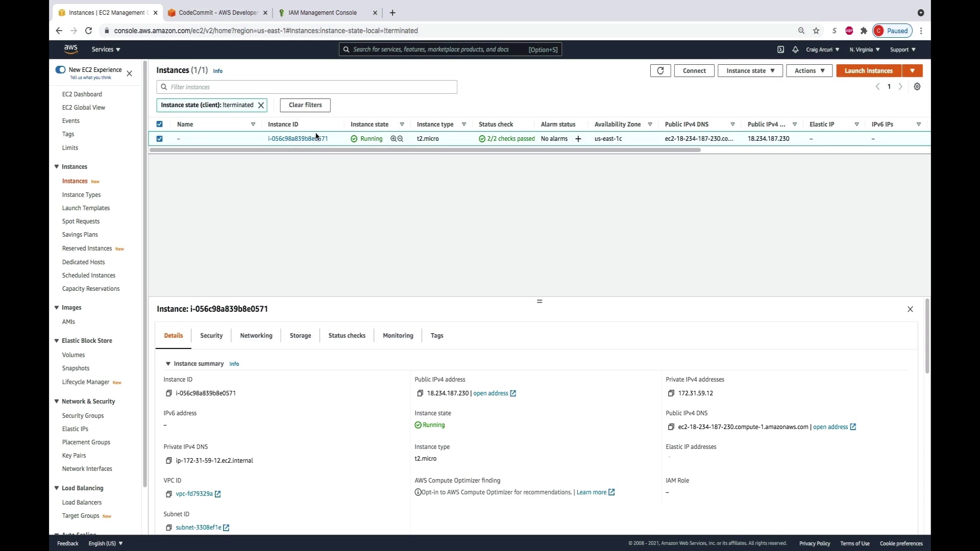This screenshot has width=980, height=551.
Task: Toggle the New EC2 Experience switch
Action: pos(60,70)
